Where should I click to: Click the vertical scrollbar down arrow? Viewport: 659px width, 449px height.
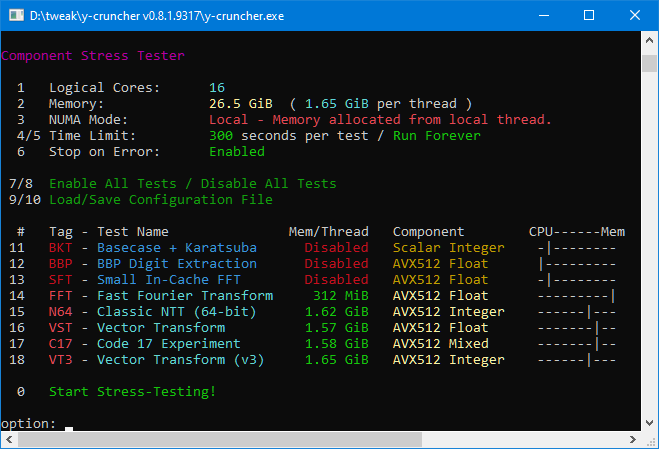tap(649, 423)
